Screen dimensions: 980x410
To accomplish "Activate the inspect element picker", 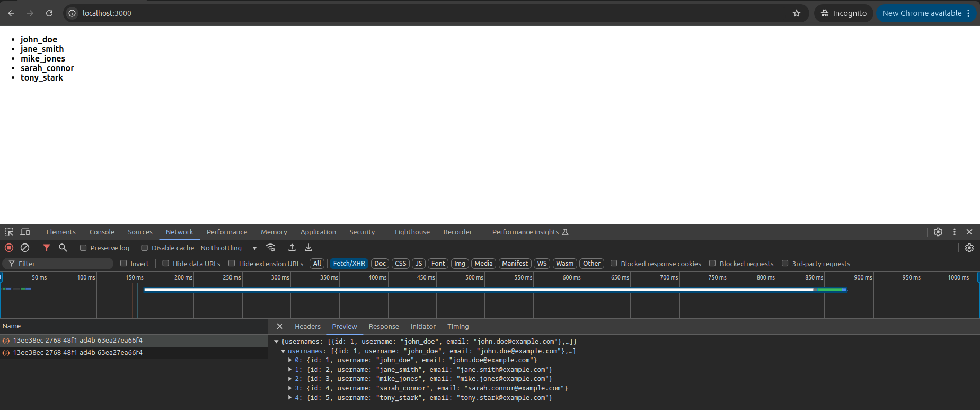I will click(9, 232).
